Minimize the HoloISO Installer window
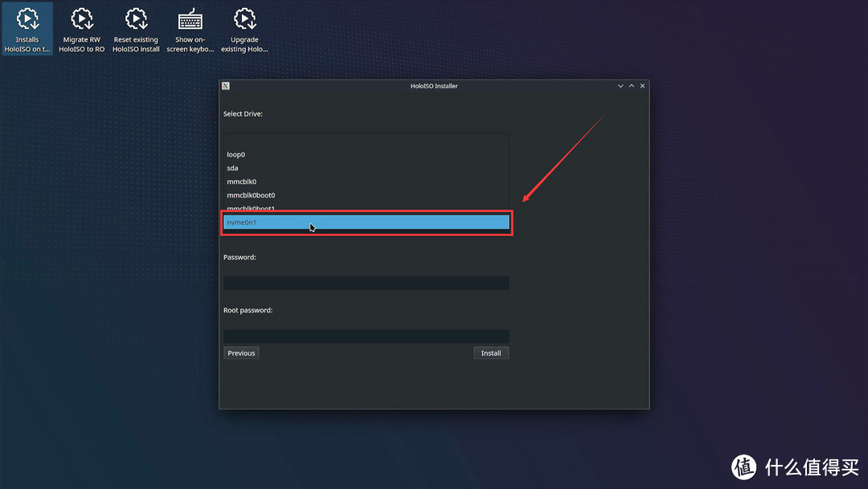This screenshot has width=868, height=489. click(620, 86)
